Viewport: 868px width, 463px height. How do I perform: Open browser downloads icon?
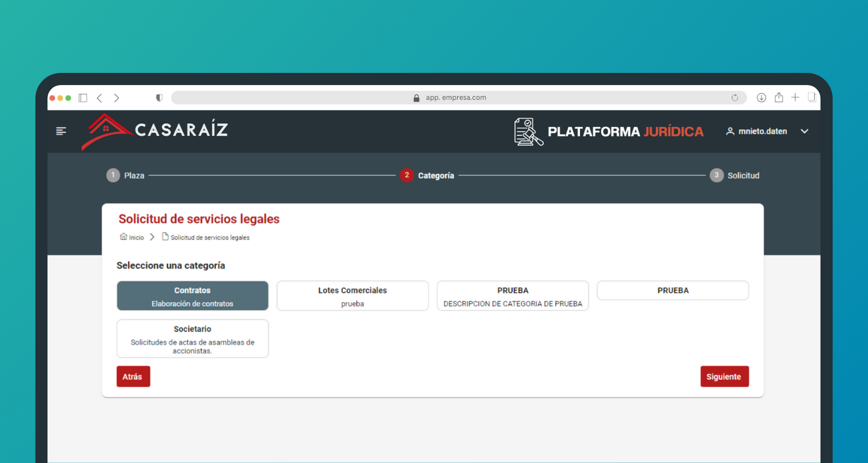pos(762,98)
